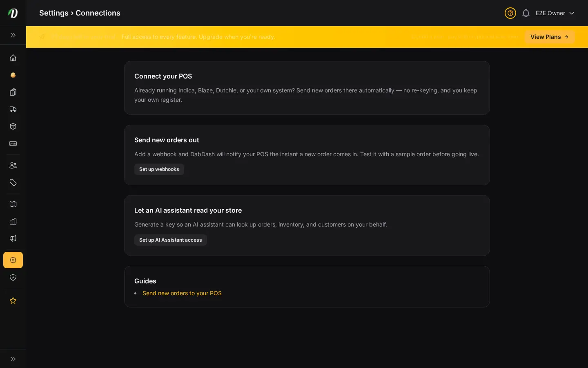The image size is (588, 368).
Task: Open the bar chart analytics icon
Action: 13,221
